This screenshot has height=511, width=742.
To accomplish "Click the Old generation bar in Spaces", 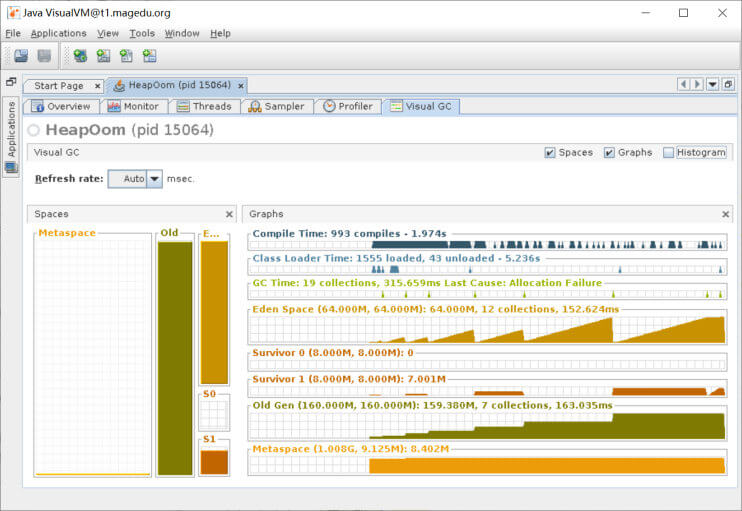I will 175,358.
